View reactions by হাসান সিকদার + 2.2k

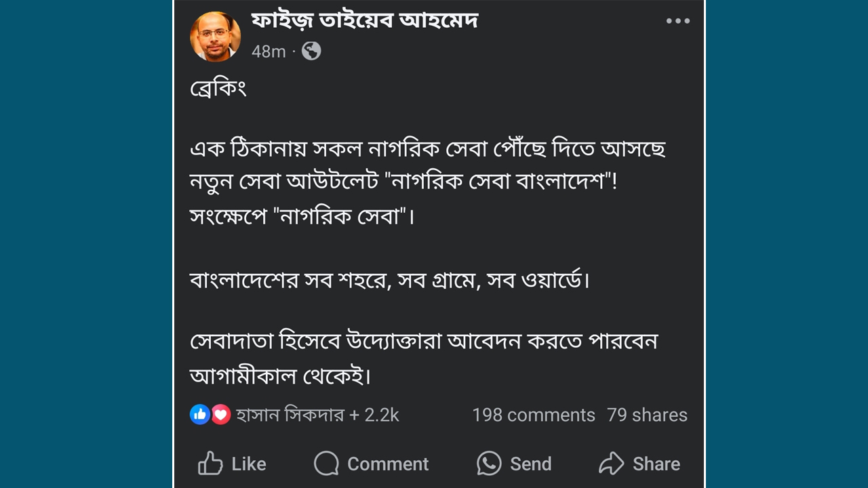pyautogui.click(x=317, y=415)
